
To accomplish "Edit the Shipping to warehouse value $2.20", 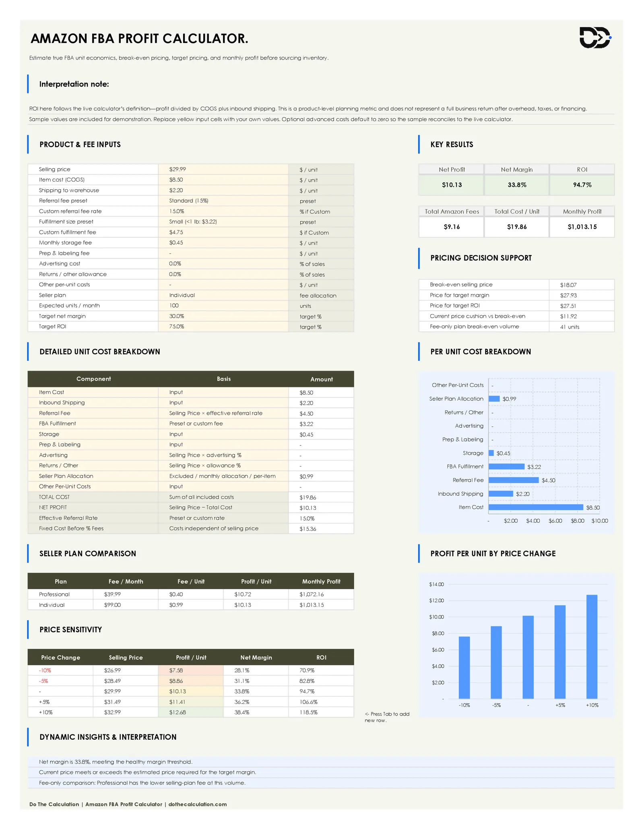I will [223, 190].
